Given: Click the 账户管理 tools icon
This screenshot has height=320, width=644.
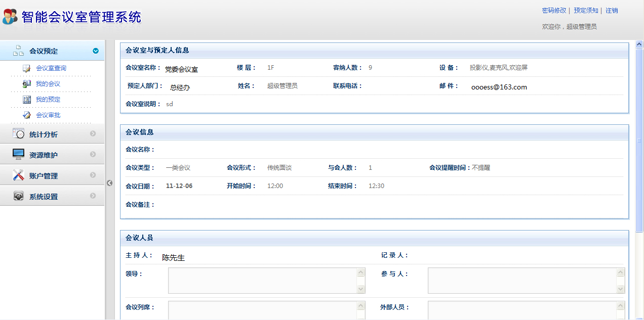Looking at the screenshot, I should pos(19,175).
